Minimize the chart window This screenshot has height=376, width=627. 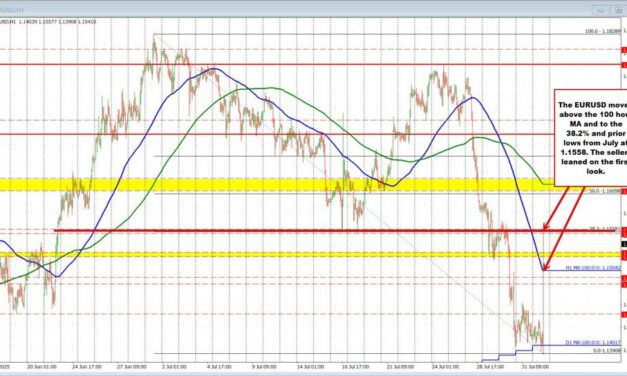[601, 10]
